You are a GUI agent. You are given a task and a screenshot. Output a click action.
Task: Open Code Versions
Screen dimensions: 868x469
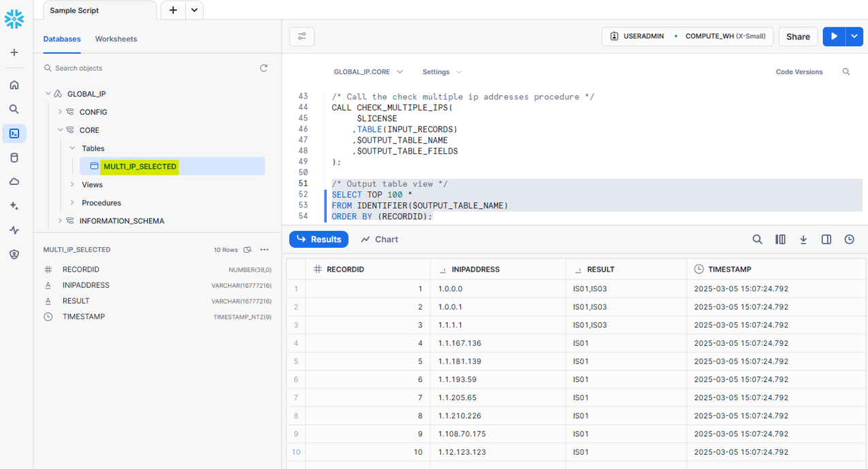(x=799, y=71)
